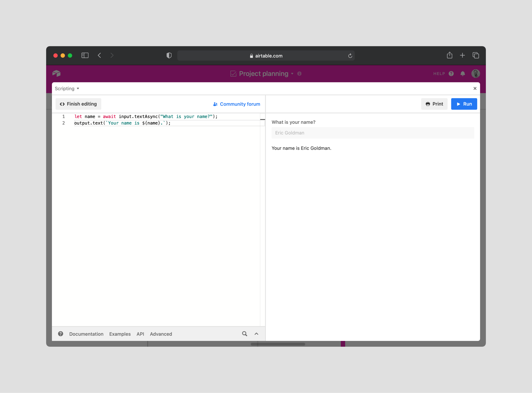Click the name input field
This screenshot has height=393, width=532.
[373, 133]
